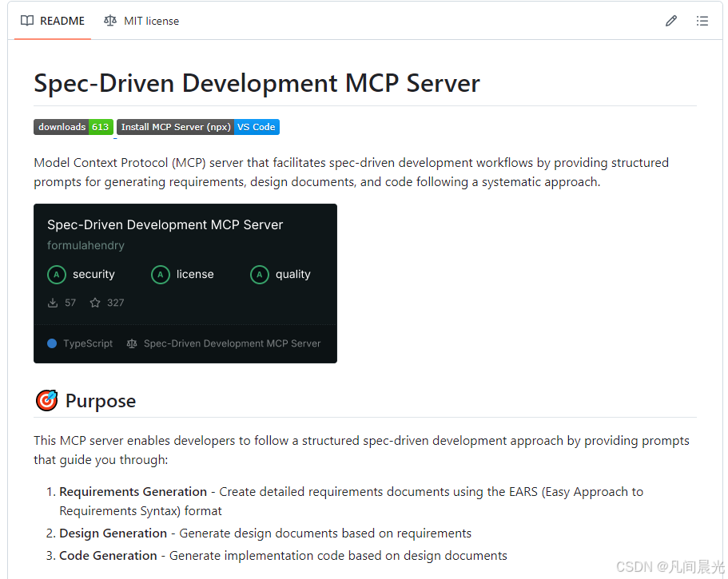This screenshot has width=728, height=579.
Task: Click the star icon showing 327
Action: click(95, 303)
